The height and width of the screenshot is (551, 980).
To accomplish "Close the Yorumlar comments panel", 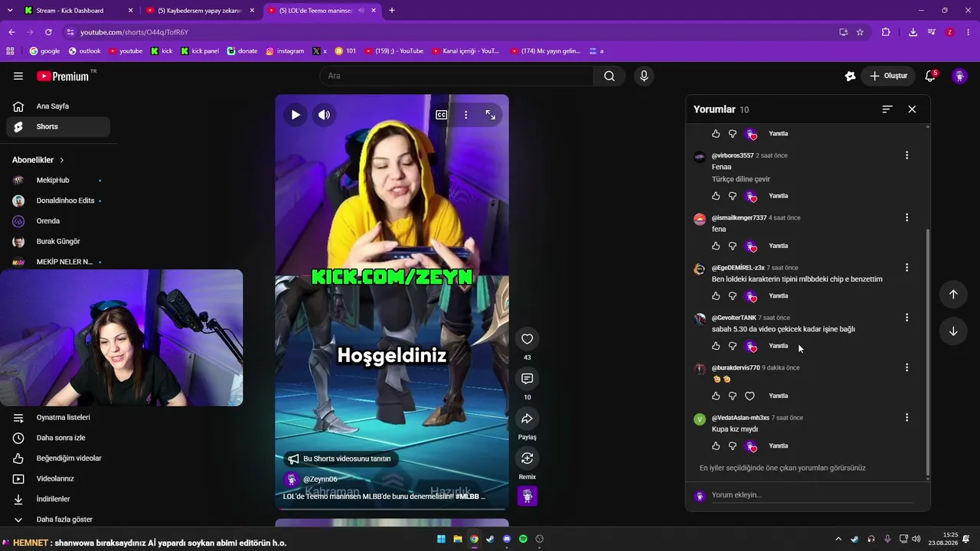I will 912,109.
